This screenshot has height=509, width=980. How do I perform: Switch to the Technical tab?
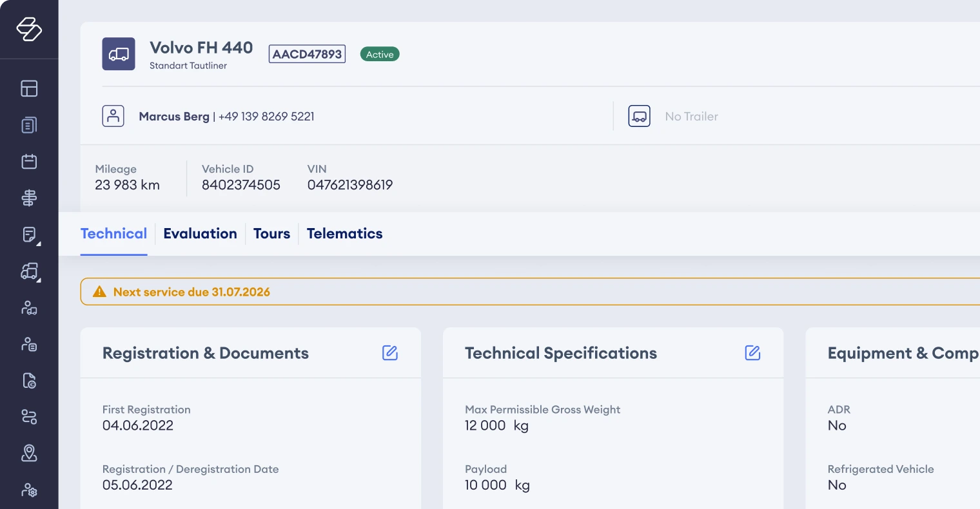point(114,234)
